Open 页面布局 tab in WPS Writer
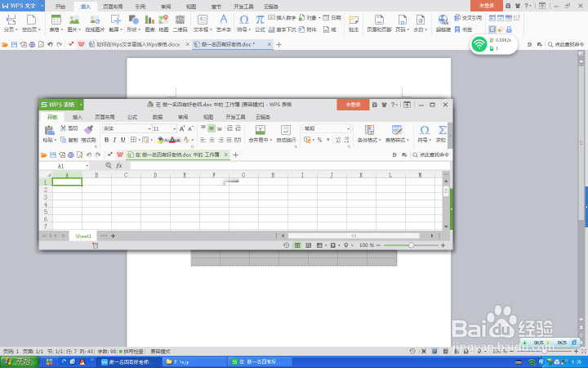The height and width of the screenshot is (368, 588). [113, 7]
